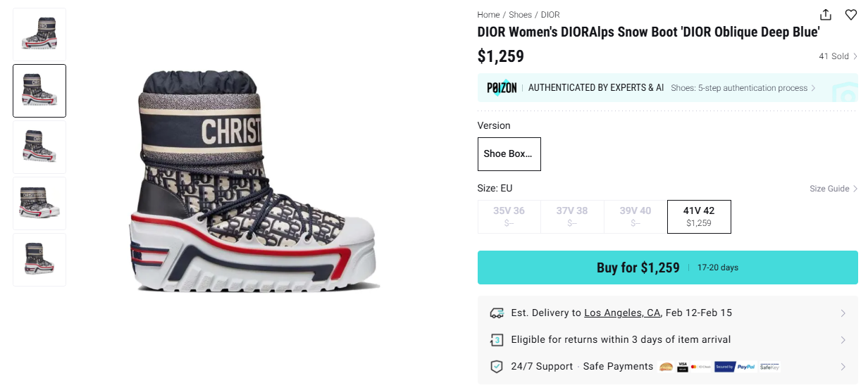Select size 41V 42
Screen dimensions: 868x390
tap(699, 216)
